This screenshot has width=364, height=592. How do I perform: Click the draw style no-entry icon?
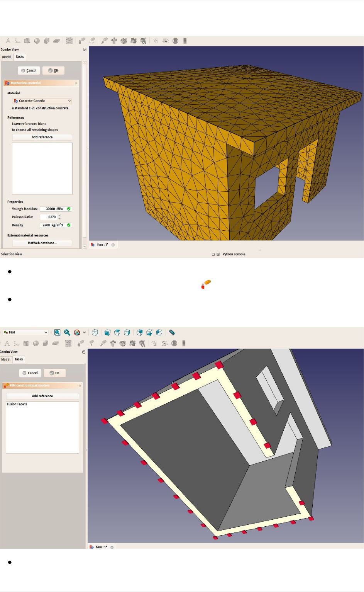(77, 332)
